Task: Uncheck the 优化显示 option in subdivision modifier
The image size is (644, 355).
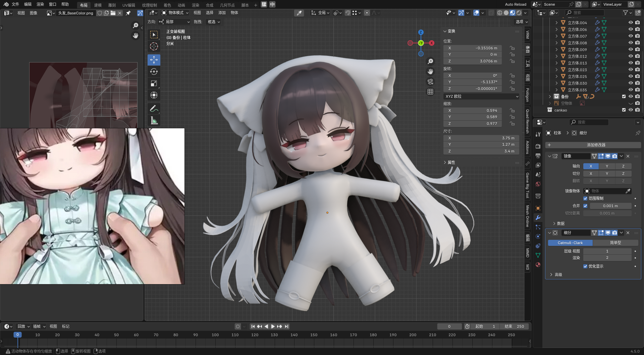Action: (585, 266)
